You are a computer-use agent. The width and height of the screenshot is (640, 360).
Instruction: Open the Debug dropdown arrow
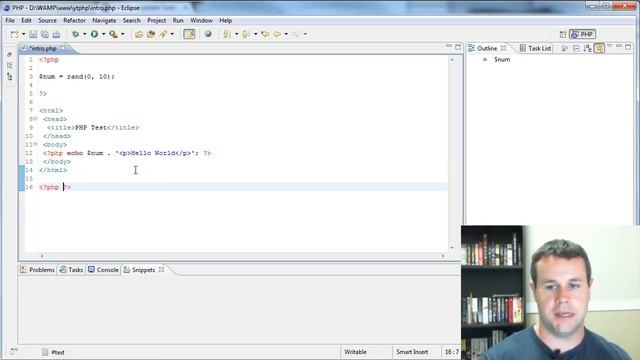[x=84, y=34]
